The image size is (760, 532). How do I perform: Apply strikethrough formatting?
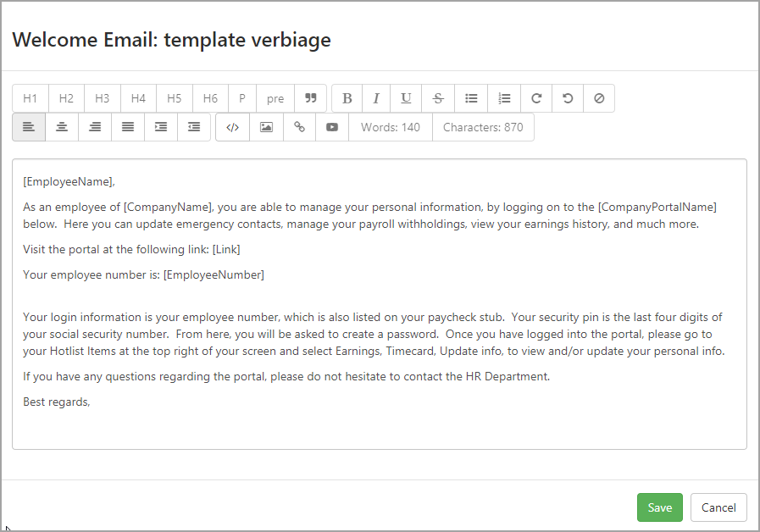tap(438, 98)
